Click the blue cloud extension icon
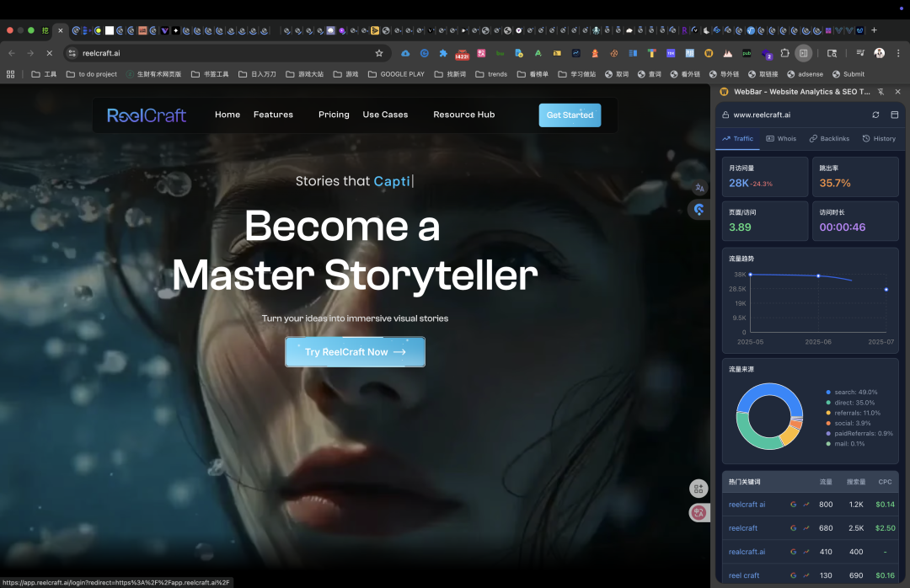Image resolution: width=910 pixels, height=588 pixels. [x=405, y=53]
